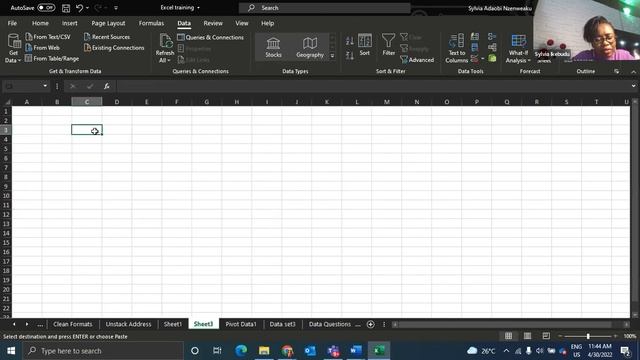Open the What-If Analysis dropdown
This screenshot has height=360, width=640.
518,49
